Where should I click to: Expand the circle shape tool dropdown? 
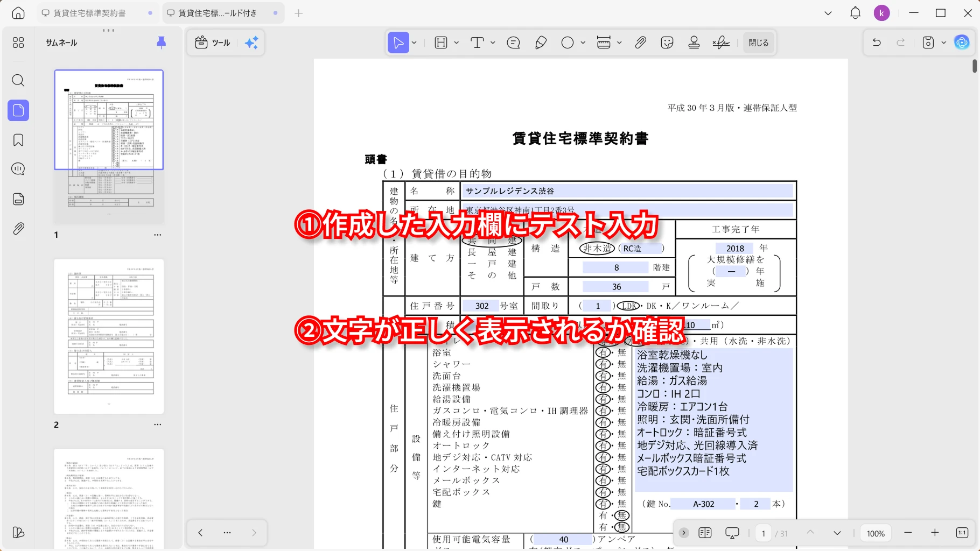(x=583, y=43)
